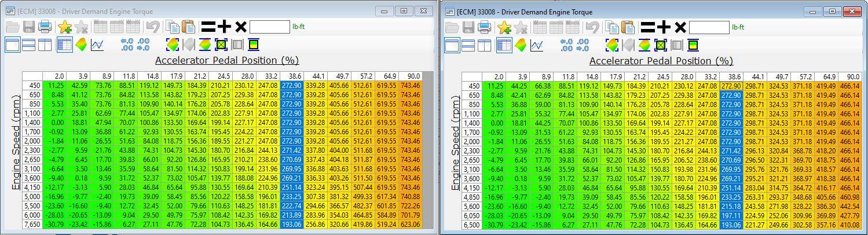Select the 6,050 rpm row header, right window
The height and width of the screenshot is (235, 868).
coord(472,216)
